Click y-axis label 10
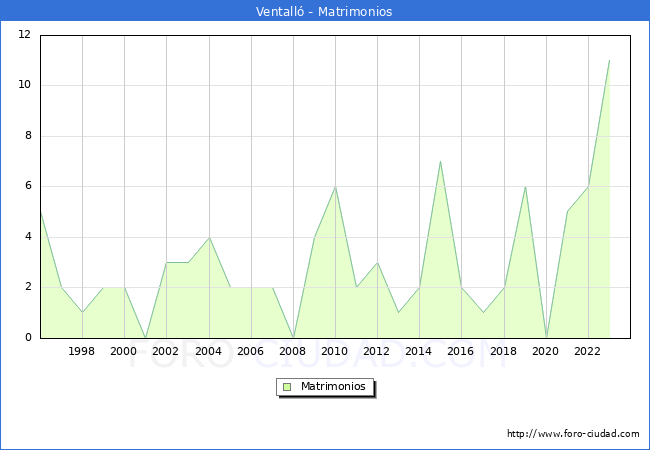 click(x=25, y=85)
